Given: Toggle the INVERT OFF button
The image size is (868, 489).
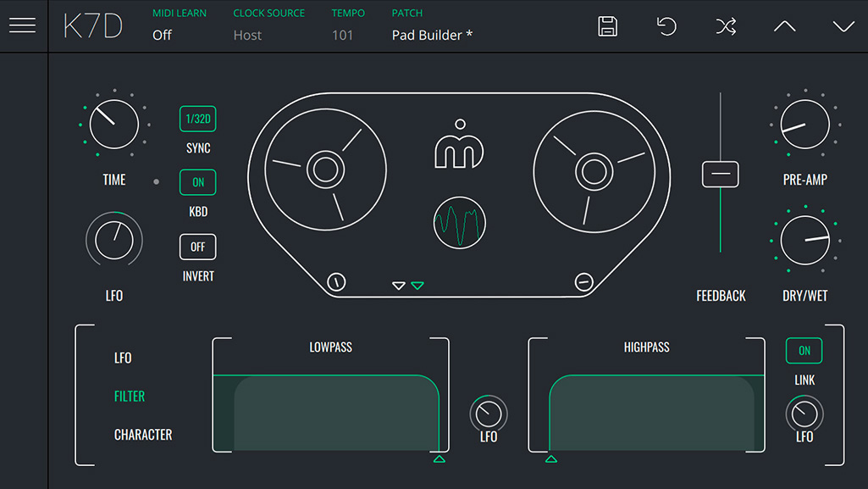Looking at the screenshot, I should pyautogui.click(x=197, y=247).
